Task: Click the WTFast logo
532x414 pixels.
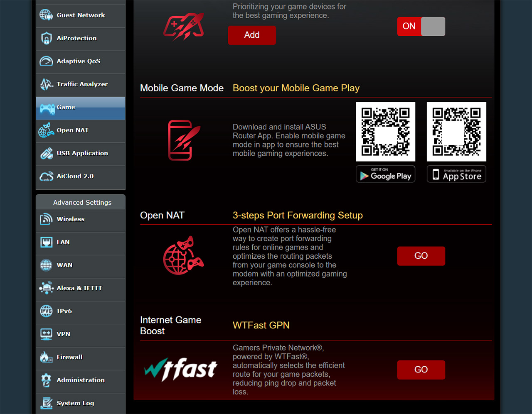Action: click(x=181, y=369)
